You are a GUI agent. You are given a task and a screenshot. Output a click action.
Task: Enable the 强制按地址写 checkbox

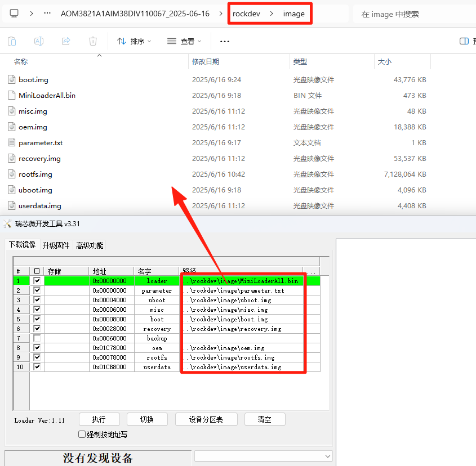click(82, 434)
